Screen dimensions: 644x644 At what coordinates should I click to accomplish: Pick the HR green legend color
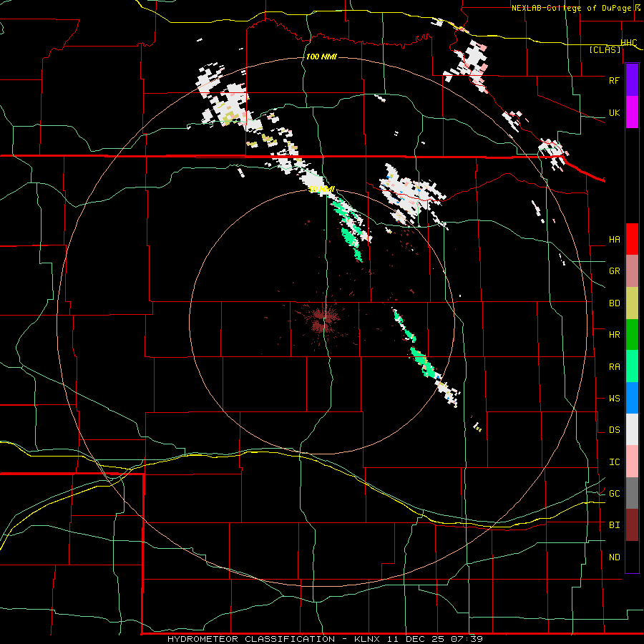632,335
